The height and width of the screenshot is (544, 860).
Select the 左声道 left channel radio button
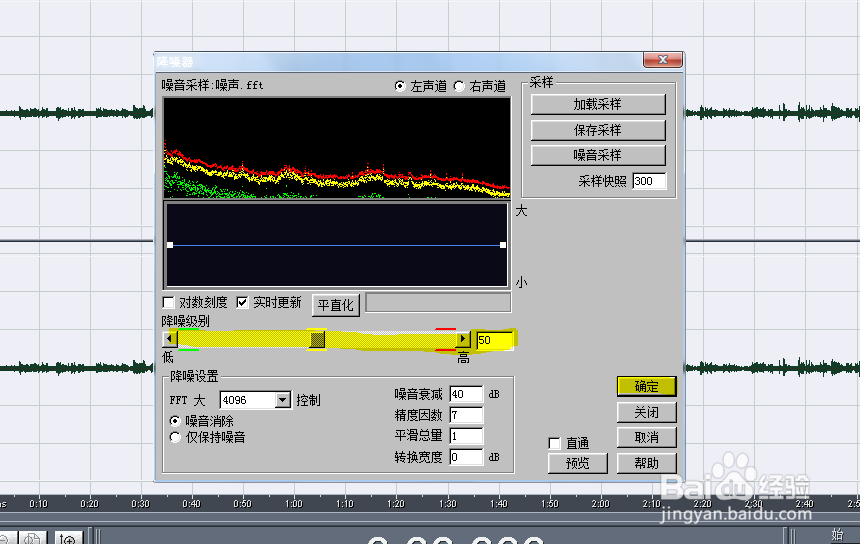(x=400, y=86)
